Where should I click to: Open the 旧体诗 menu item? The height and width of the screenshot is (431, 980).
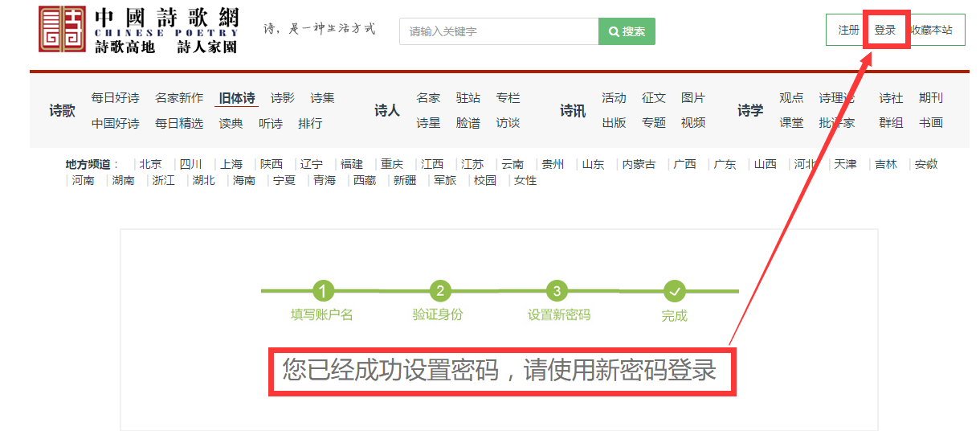(x=237, y=98)
